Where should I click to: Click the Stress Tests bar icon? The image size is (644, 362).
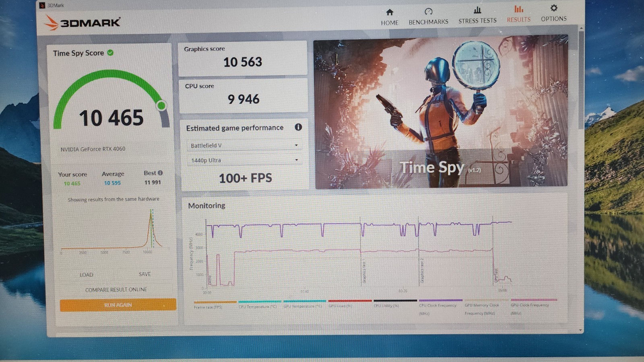pyautogui.click(x=477, y=10)
